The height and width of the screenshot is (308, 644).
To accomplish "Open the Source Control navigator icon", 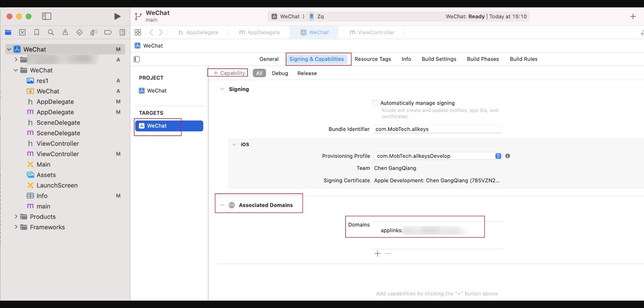I will (x=22, y=33).
